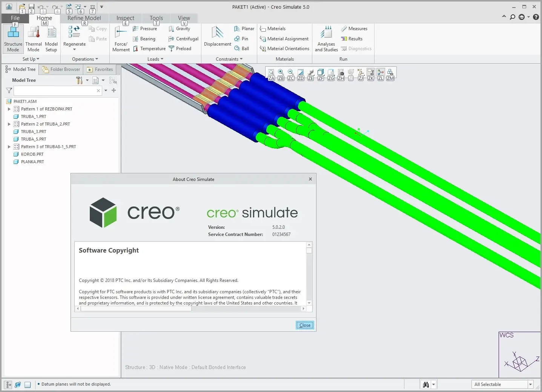Open Results
542x392 pixels.
tap(352, 39)
